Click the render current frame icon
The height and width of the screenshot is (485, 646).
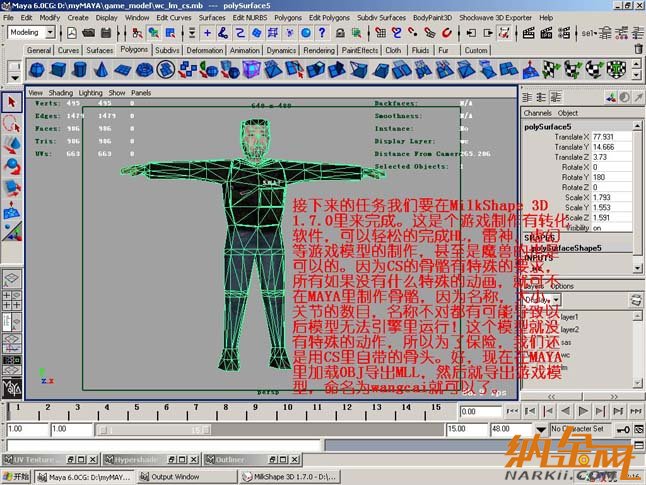[x=529, y=33]
